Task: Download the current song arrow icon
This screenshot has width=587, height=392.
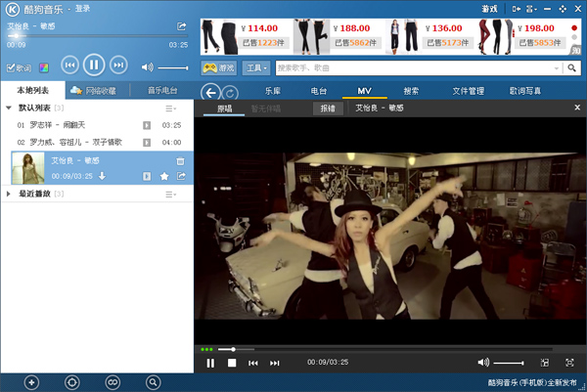Action: point(102,176)
